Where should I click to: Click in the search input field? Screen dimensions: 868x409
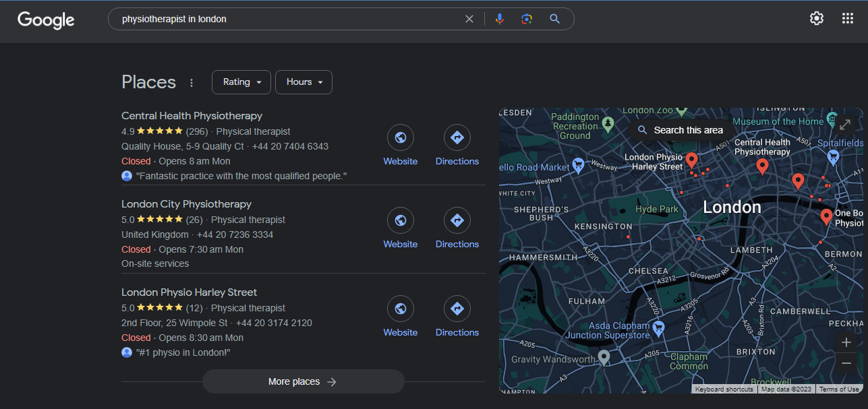pos(283,19)
